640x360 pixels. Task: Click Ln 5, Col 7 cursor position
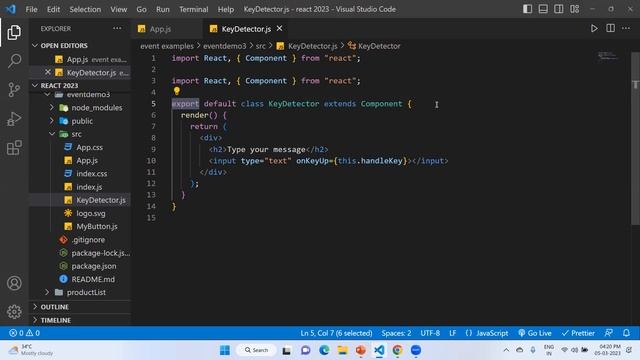[336, 333]
